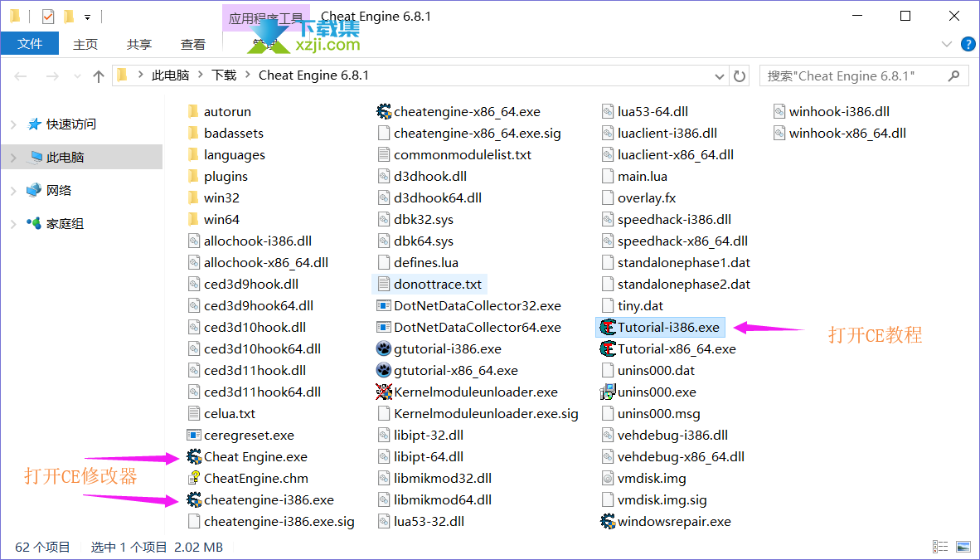Select Kernelmoduleunloader.exe icon
The width and height of the screenshot is (980, 560).
click(x=384, y=392)
